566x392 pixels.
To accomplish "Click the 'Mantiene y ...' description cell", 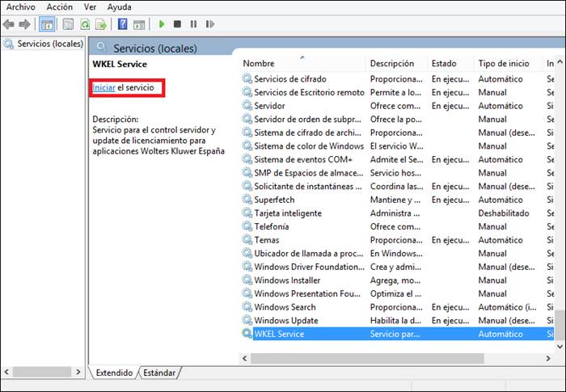I will 395,200.
